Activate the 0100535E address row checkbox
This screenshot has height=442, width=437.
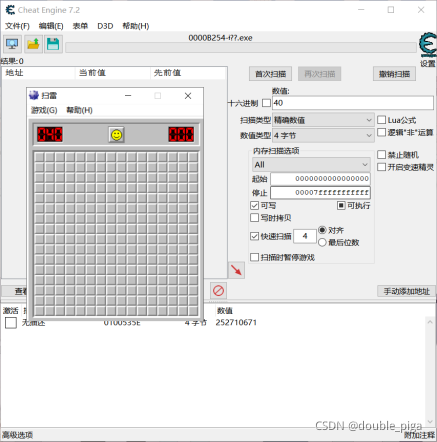pos(11,323)
